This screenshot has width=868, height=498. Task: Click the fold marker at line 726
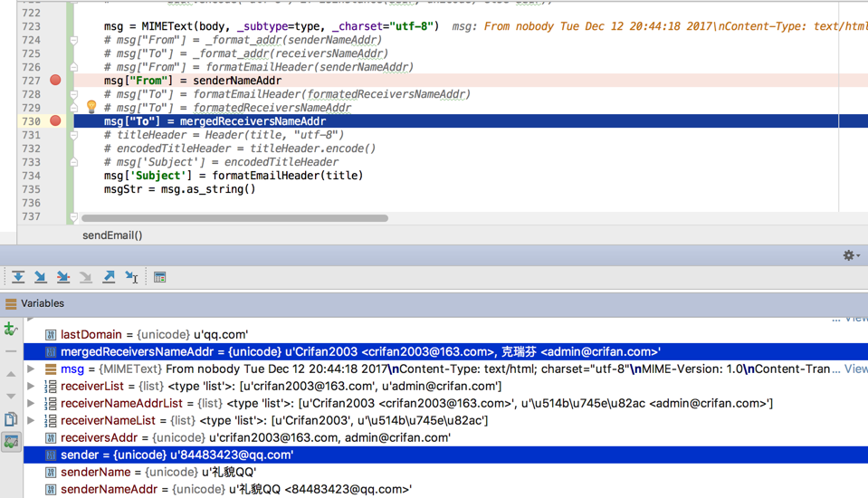pos(73,67)
